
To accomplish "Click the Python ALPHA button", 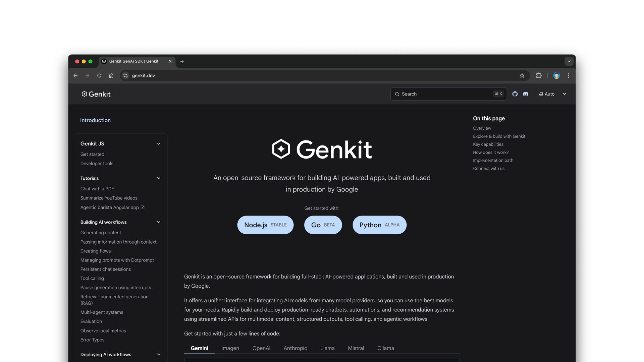I will [x=379, y=225].
